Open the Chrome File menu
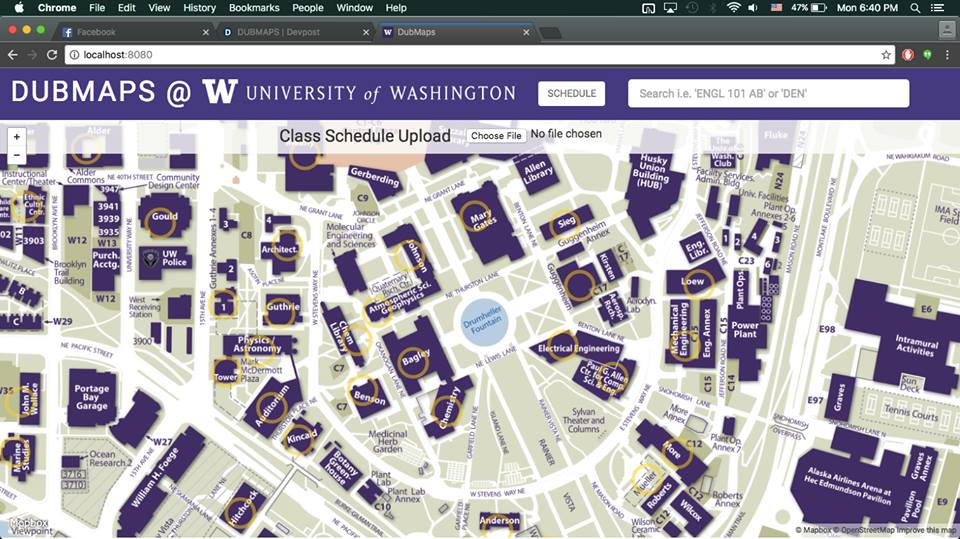This screenshot has width=960, height=539. coord(97,8)
